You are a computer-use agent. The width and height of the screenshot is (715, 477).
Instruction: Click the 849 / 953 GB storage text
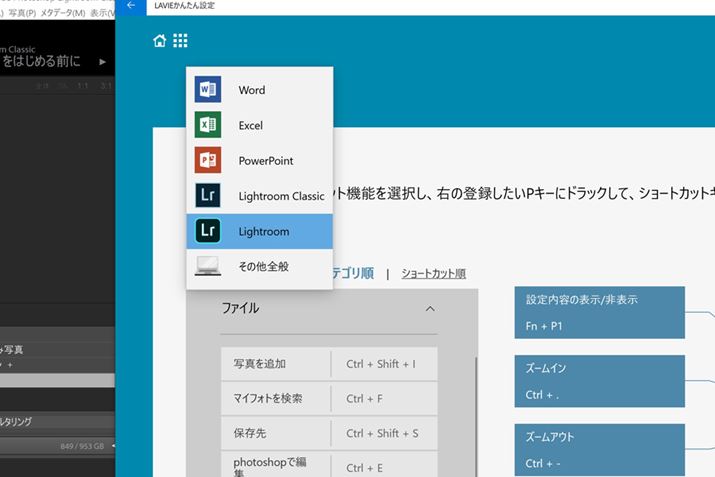[82, 446]
